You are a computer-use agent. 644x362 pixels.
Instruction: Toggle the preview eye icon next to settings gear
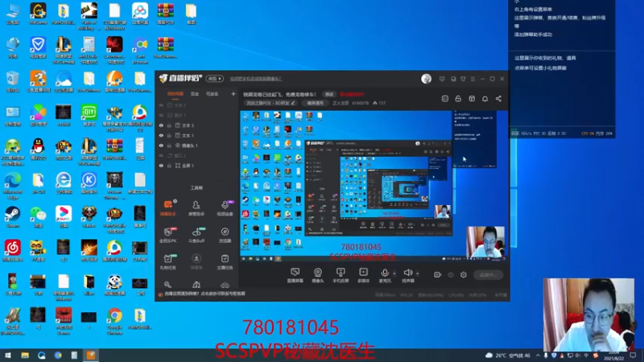pos(451,274)
